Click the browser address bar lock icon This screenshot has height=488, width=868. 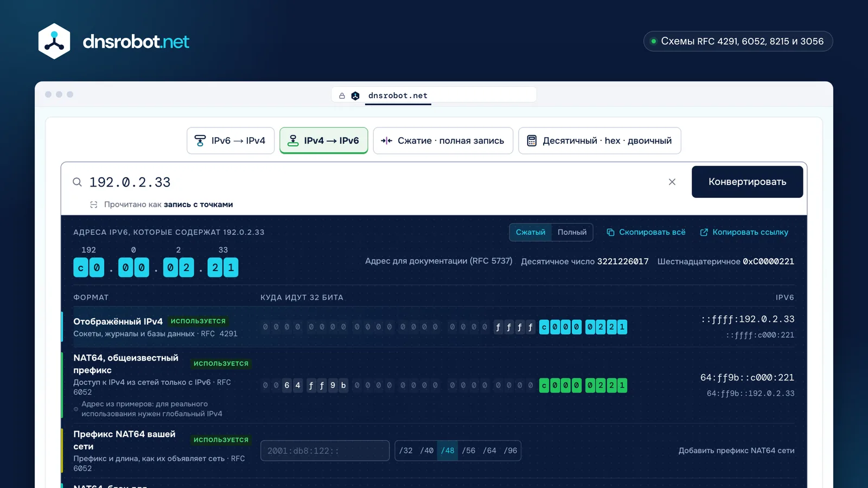click(342, 96)
